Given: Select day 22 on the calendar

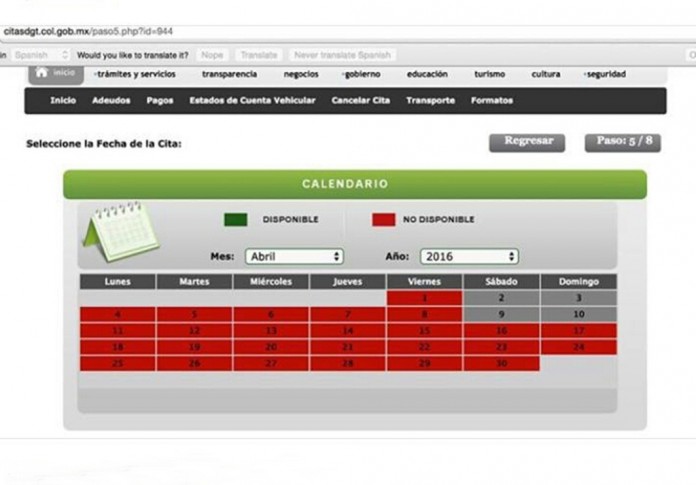Looking at the screenshot, I should pos(424,347).
